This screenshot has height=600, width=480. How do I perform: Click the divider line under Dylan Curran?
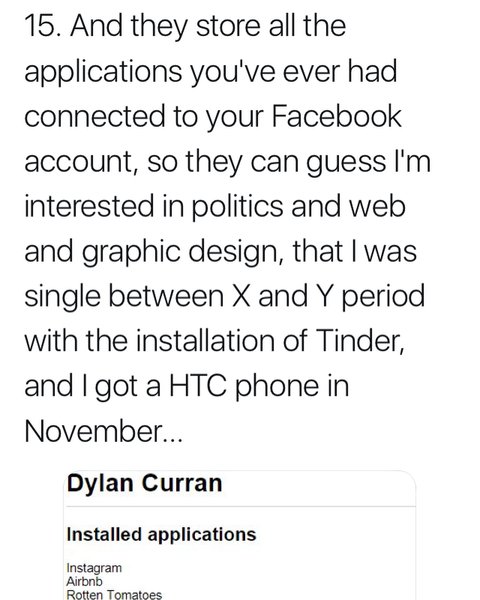click(241, 506)
